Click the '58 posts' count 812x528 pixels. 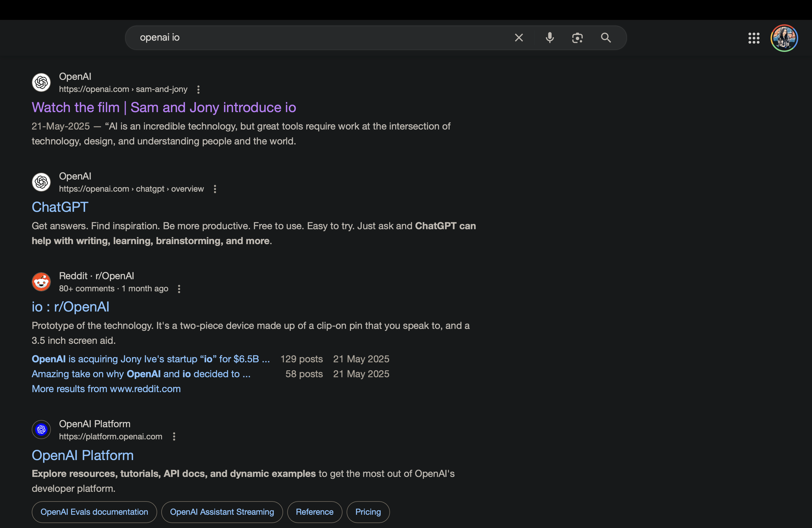pos(304,374)
